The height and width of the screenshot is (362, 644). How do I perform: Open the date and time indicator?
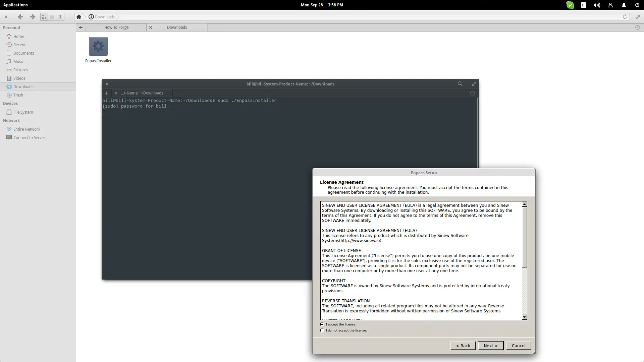(322, 5)
